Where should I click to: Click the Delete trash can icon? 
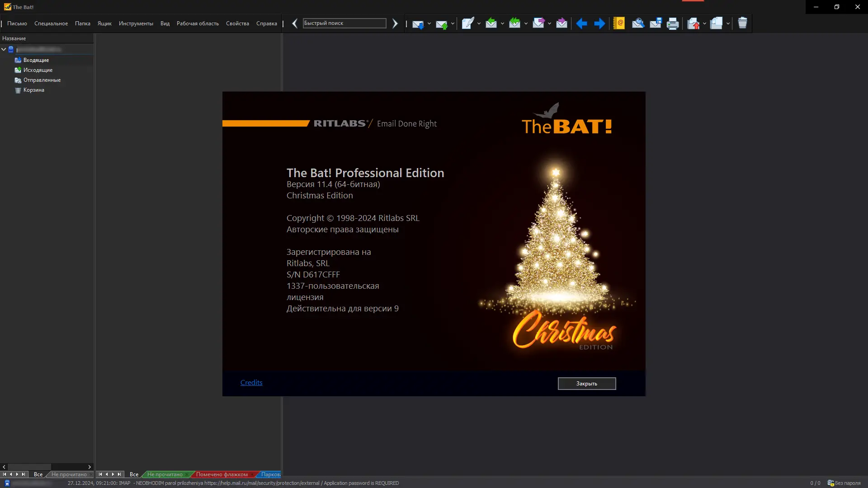tap(742, 23)
